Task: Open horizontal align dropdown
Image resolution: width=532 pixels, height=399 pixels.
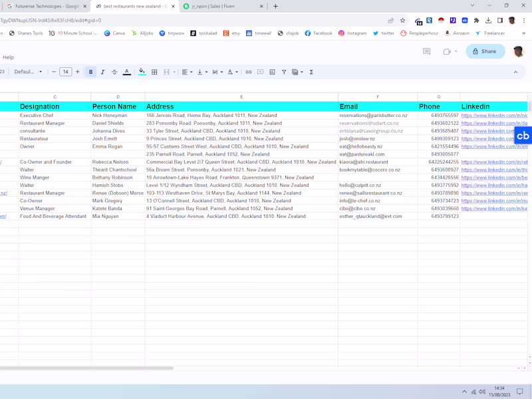Action: (x=187, y=72)
